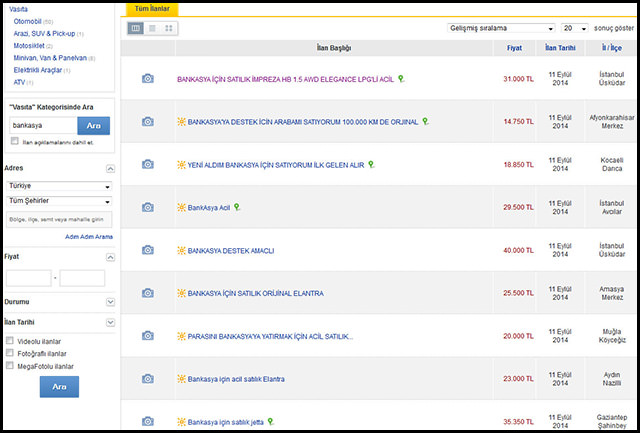The height and width of the screenshot is (433, 640).
Task: Click the minimum price input field
Action: pyautogui.click(x=28, y=278)
